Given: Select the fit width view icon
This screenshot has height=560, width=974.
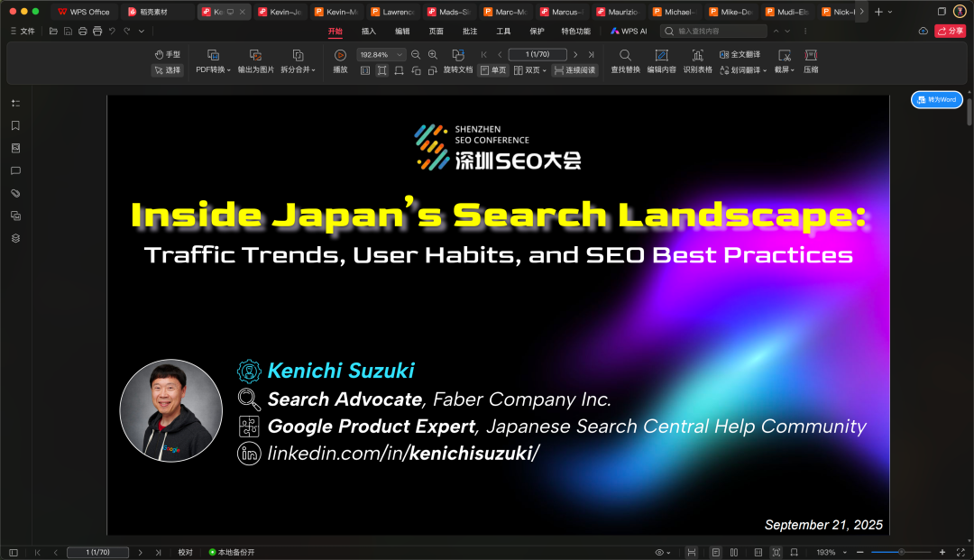Looking at the screenshot, I should 399,70.
